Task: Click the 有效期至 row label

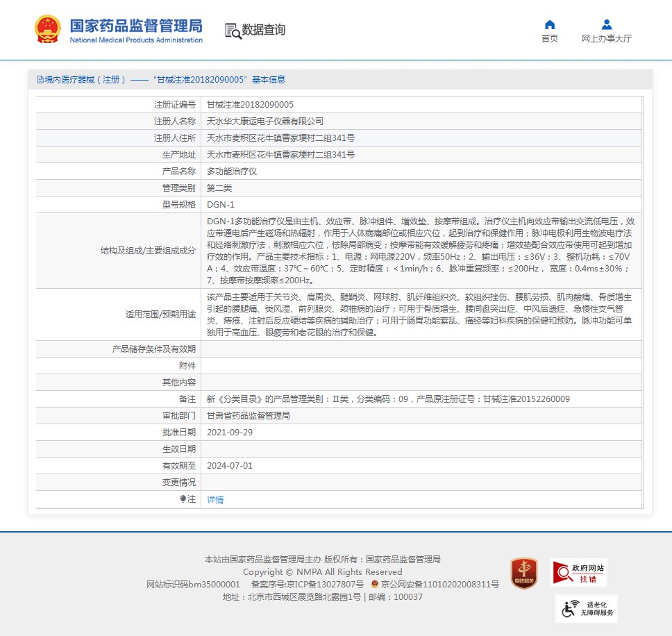Action: 178,466
